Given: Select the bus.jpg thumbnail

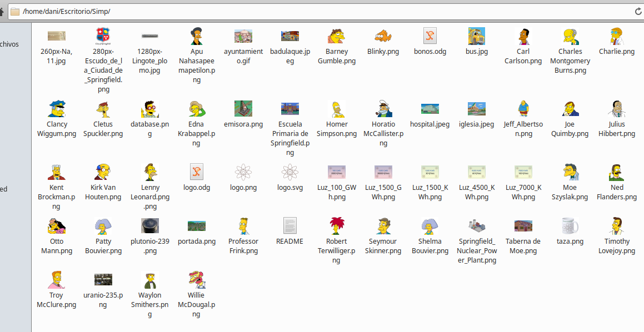Looking at the screenshot, I should [x=477, y=36].
